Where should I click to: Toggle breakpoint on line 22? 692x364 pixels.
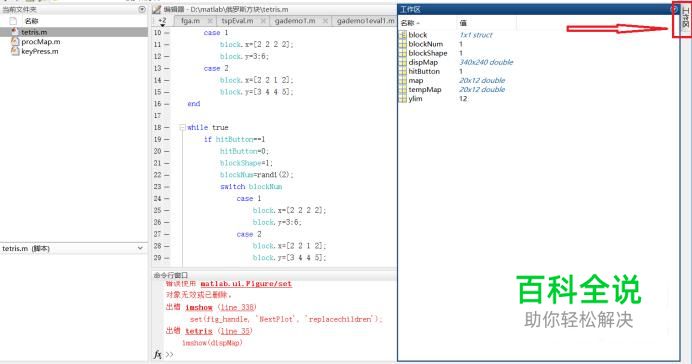(x=167, y=175)
